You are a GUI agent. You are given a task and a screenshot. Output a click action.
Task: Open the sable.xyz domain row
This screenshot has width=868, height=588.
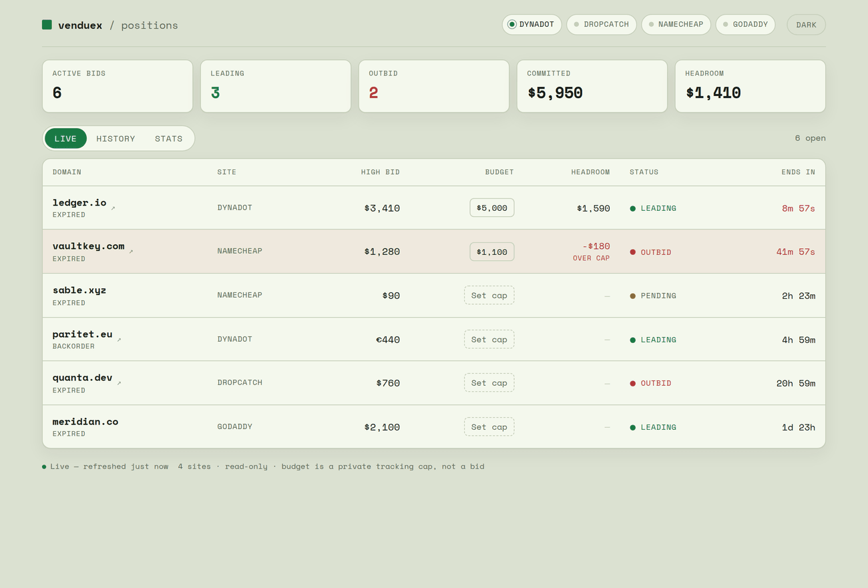(x=434, y=295)
